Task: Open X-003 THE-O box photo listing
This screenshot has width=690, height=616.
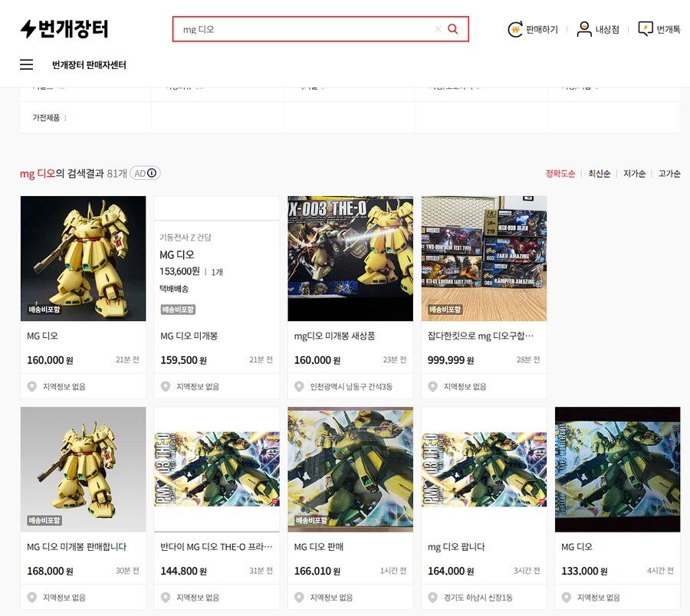Action: [x=350, y=258]
